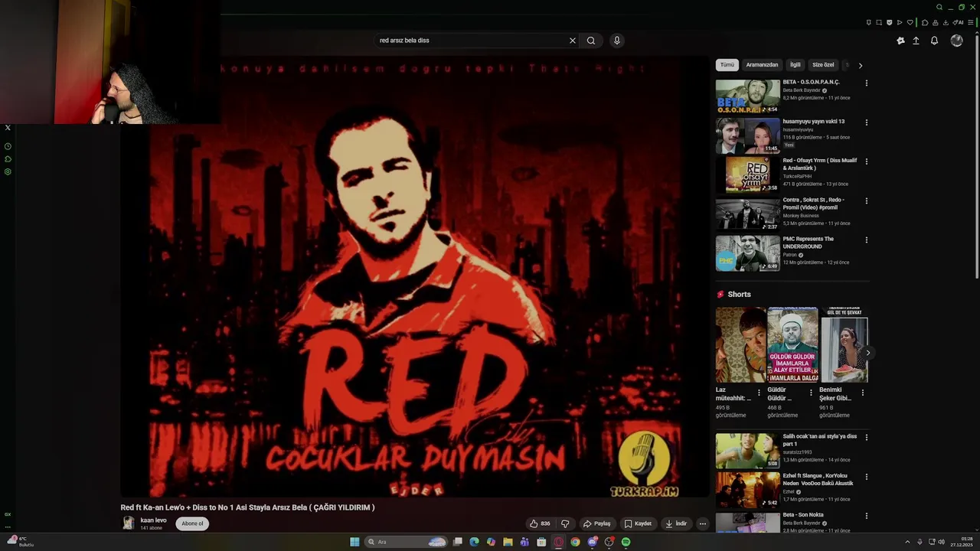Open File Explorer from the taskbar
The width and height of the screenshot is (980, 551).
point(508,542)
